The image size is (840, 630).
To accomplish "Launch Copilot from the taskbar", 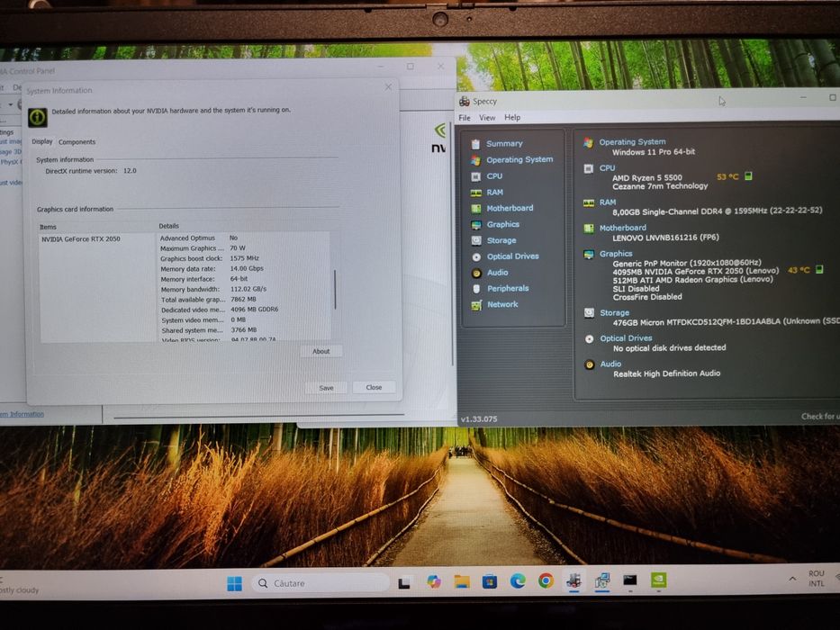I will coord(433,581).
